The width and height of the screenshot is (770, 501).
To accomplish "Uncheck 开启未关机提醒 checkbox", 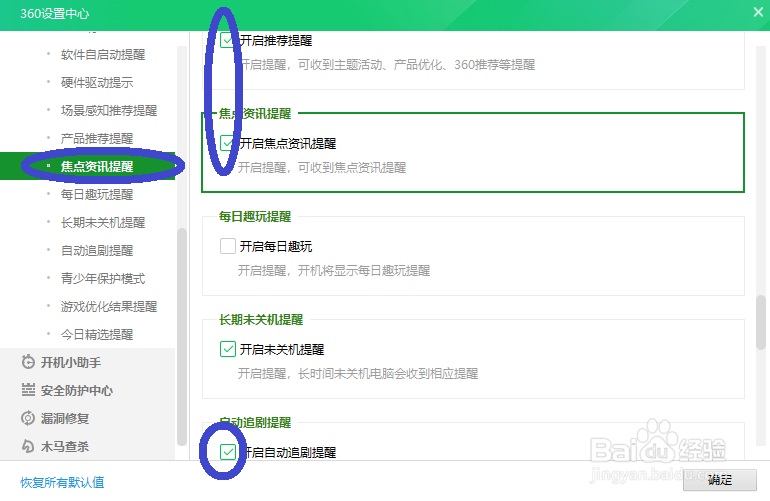I will click(x=227, y=349).
